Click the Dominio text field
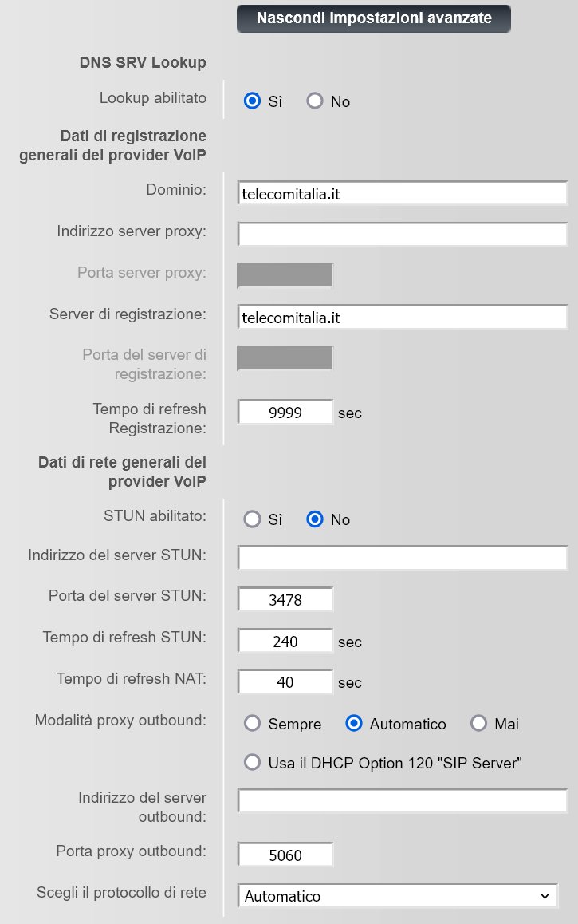 (x=403, y=193)
